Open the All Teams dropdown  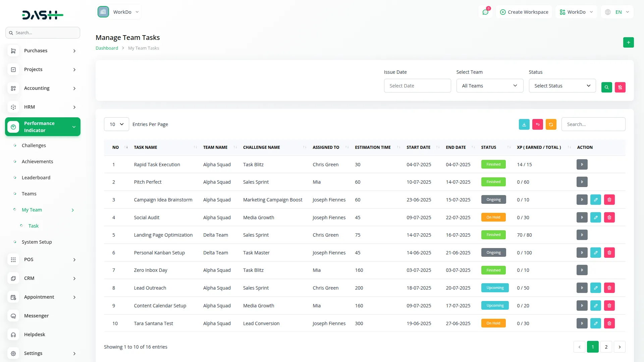489,86
